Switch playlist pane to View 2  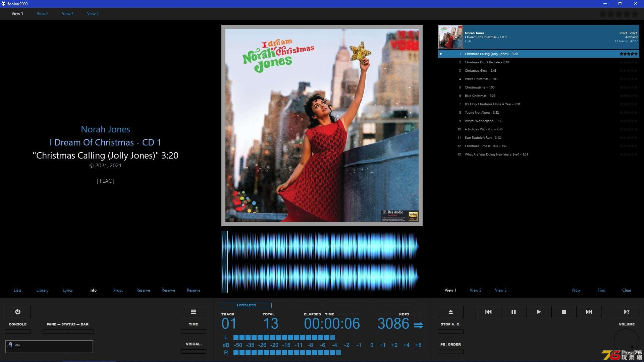(x=476, y=290)
